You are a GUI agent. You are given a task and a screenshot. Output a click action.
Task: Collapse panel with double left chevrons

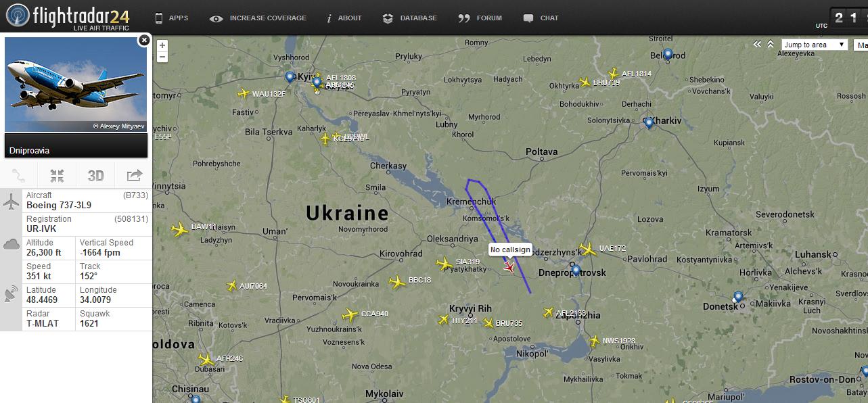point(758,45)
